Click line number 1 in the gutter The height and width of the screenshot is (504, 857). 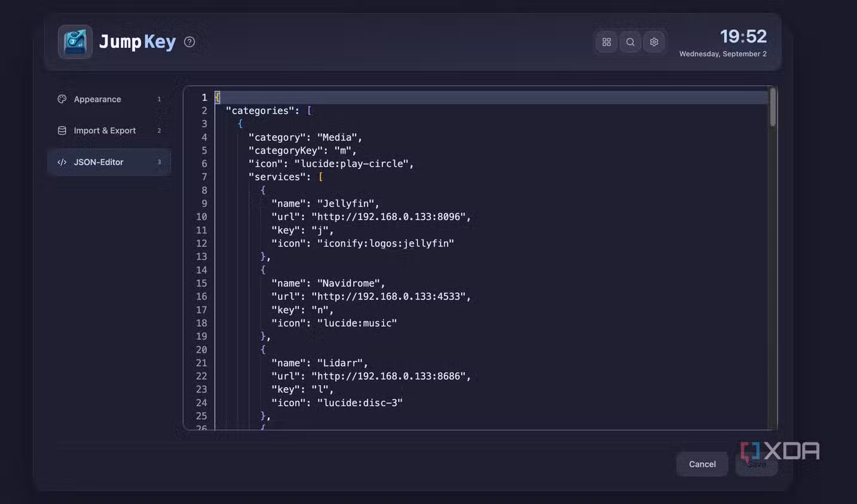coord(204,97)
